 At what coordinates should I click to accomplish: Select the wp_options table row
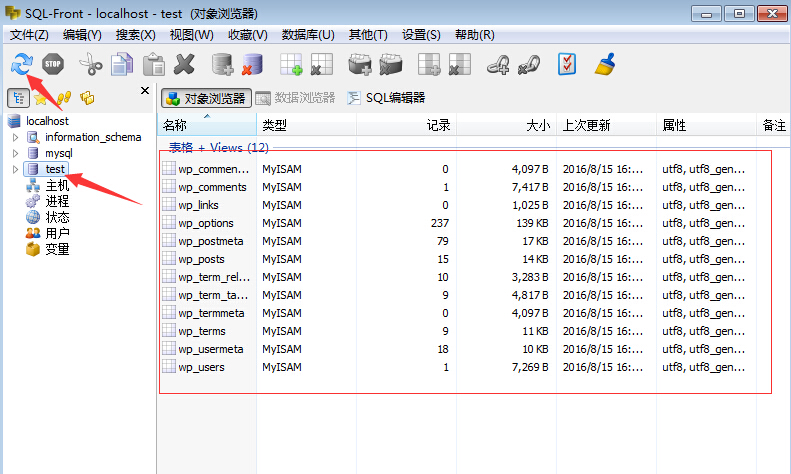coord(454,223)
